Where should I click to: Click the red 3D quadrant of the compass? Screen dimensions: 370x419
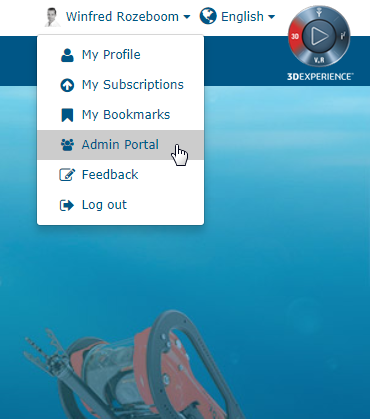[x=295, y=36]
